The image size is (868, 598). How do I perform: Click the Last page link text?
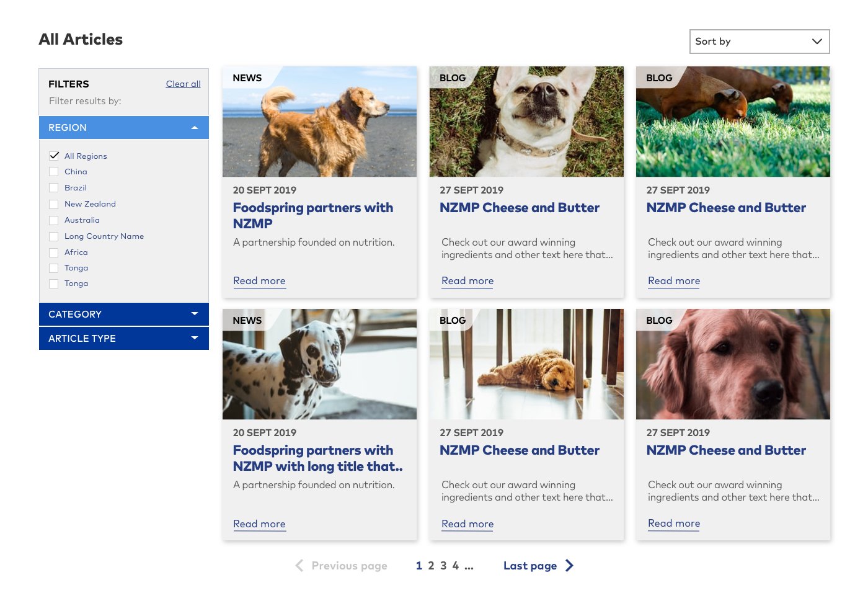point(529,566)
